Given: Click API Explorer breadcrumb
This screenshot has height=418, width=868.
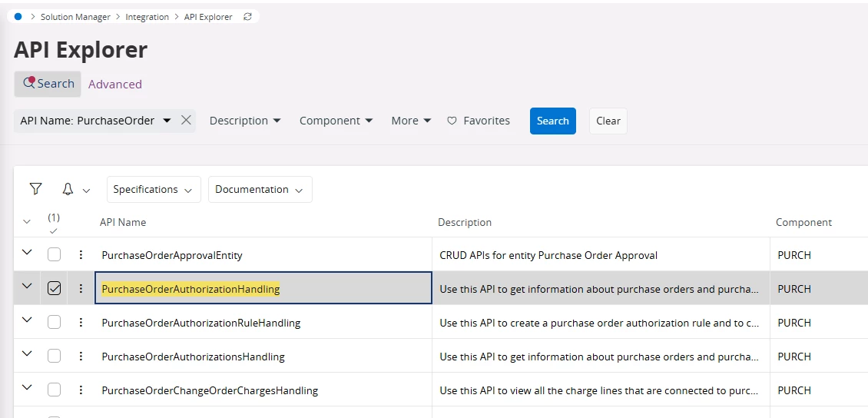Looking at the screenshot, I should click(208, 17).
